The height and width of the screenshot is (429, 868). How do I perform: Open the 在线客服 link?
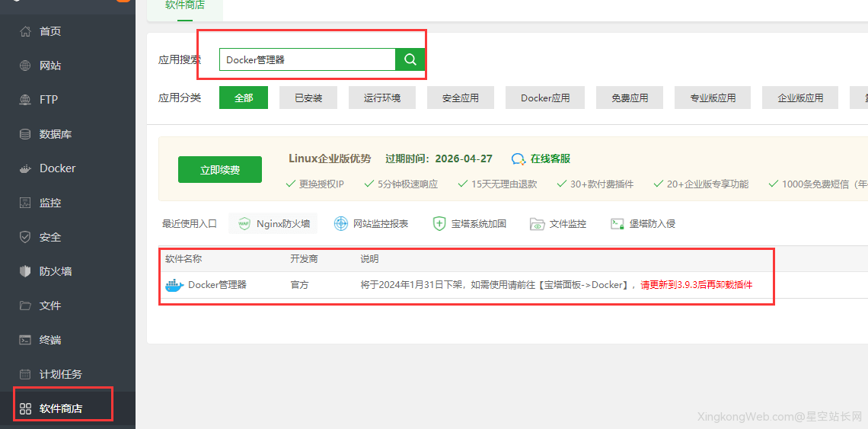pos(550,159)
